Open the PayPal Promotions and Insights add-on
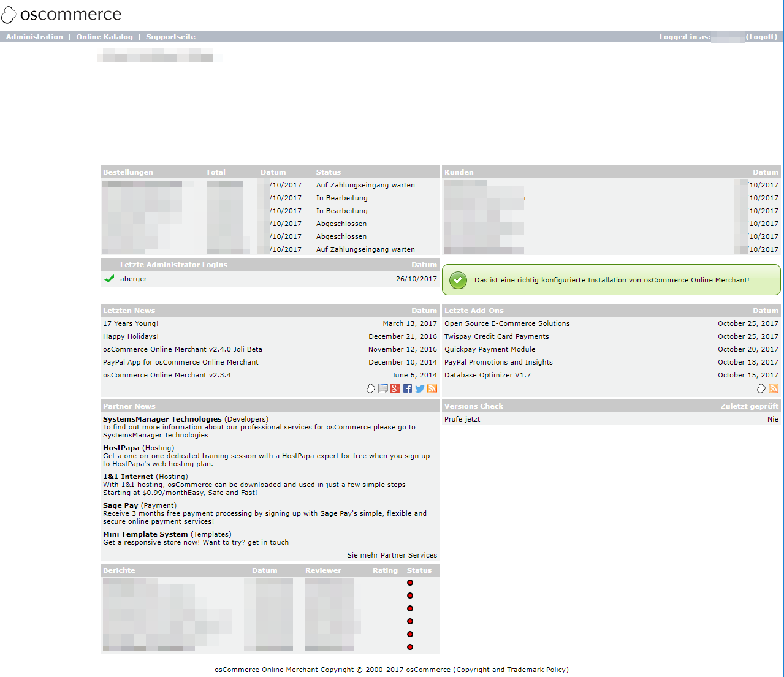The width and height of the screenshot is (784, 677). [498, 362]
